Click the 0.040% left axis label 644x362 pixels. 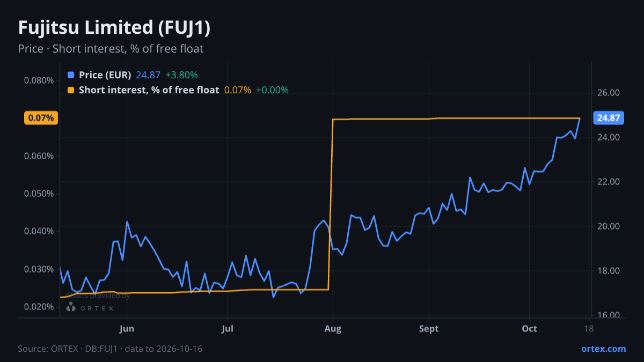click(39, 231)
